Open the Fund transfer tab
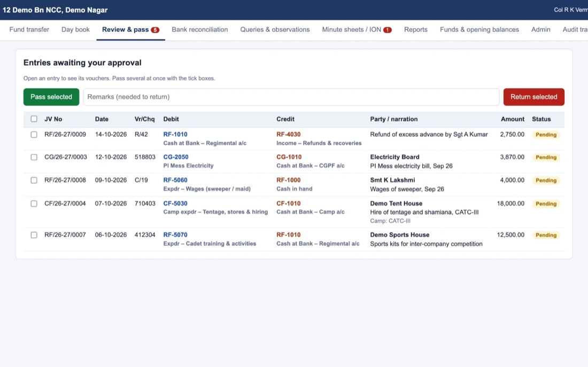The width and height of the screenshot is (588, 367). (x=29, y=29)
